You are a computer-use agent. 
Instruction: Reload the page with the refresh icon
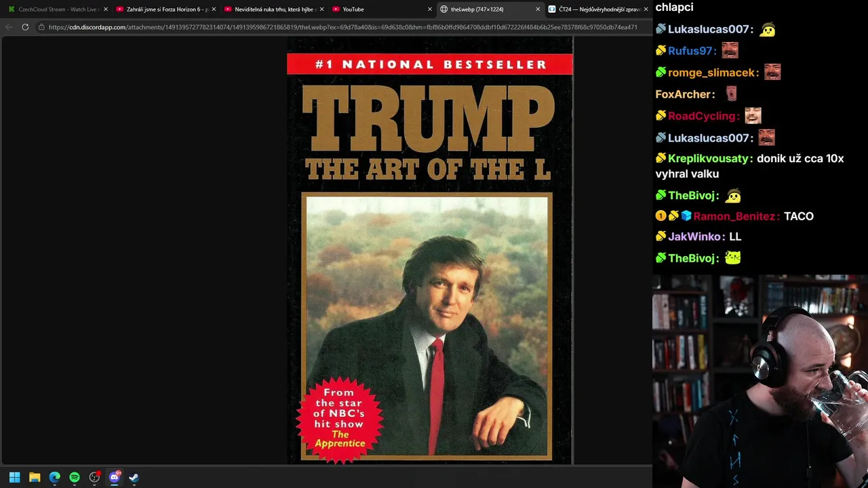click(25, 27)
